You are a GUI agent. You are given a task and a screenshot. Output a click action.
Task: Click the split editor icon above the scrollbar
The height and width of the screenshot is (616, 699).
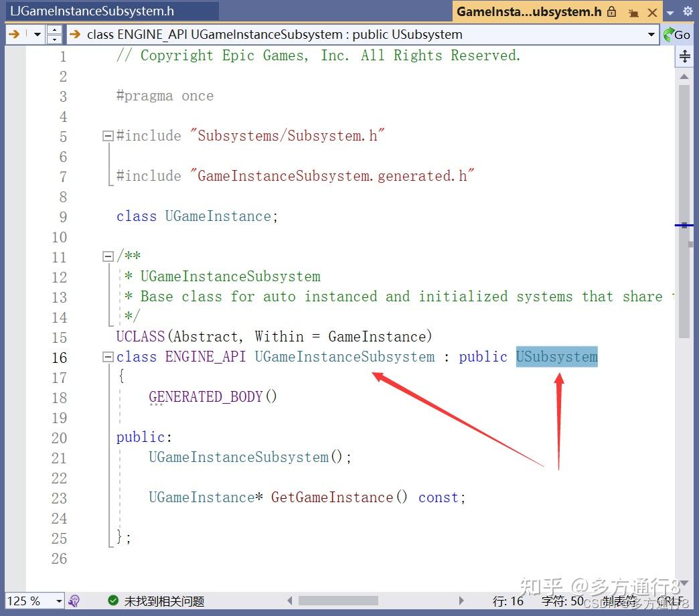684,56
